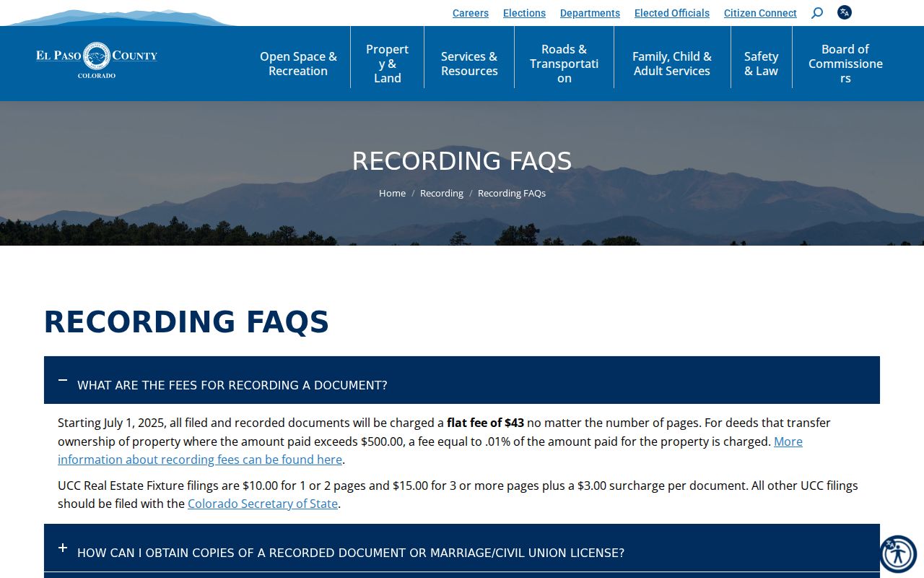Click the Recording FAQs breadcrumb text
Viewport: 924px width, 578px height.
[x=512, y=194]
